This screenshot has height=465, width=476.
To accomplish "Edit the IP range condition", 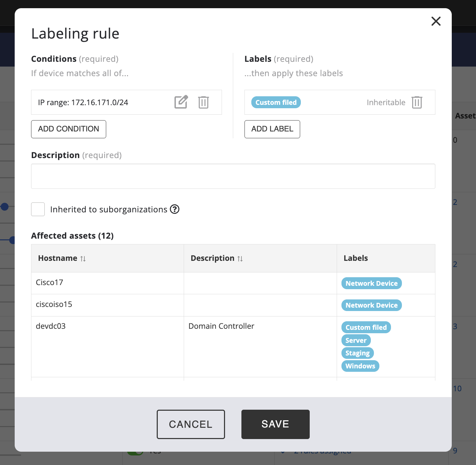I will (181, 102).
